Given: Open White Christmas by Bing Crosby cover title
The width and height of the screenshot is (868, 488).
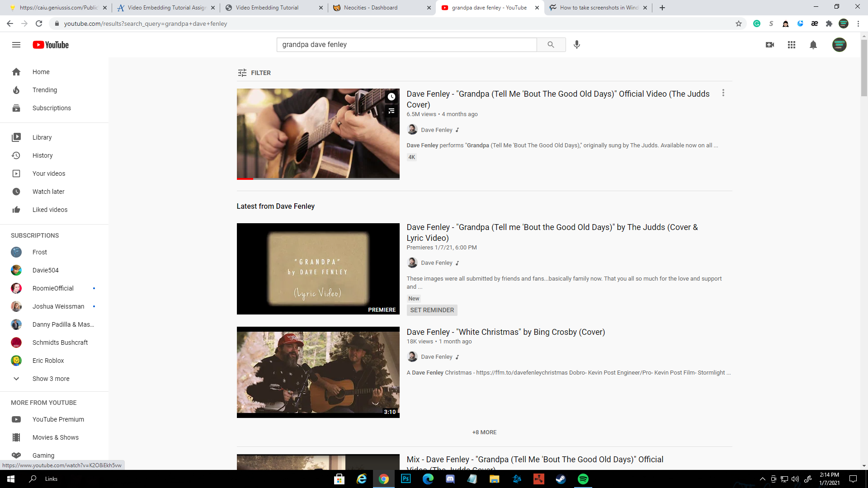Looking at the screenshot, I should point(505,332).
